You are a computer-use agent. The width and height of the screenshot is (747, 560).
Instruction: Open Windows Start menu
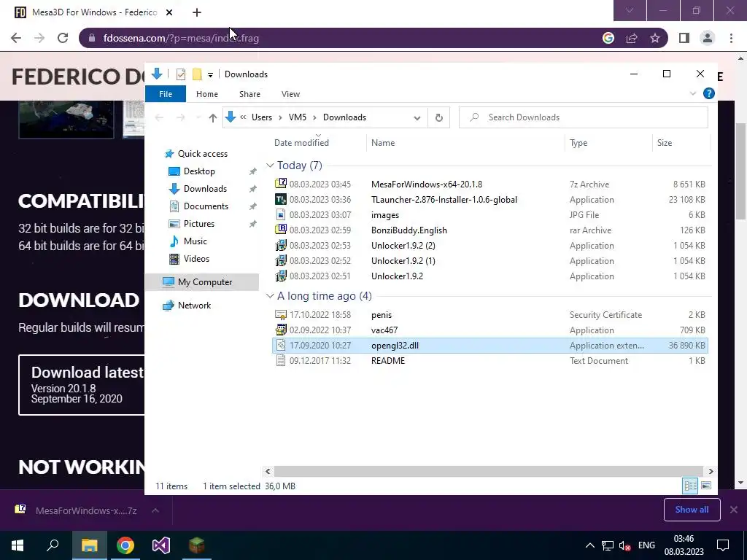(18, 545)
